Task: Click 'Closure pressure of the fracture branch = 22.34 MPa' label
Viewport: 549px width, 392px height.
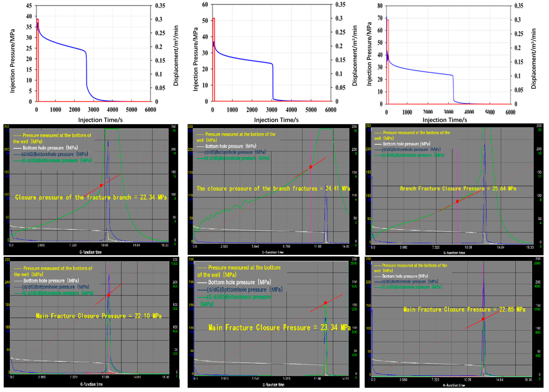Action: tap(91, 197)
